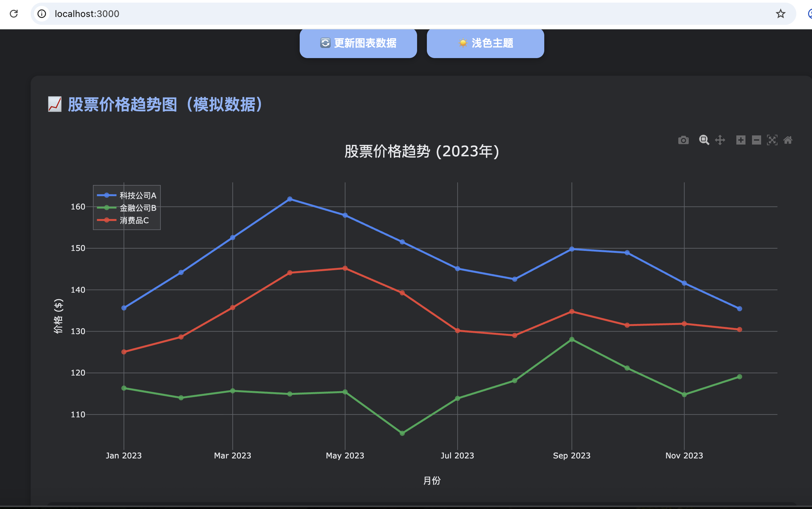Screen dimensions: 812x509
Task: Zoom out with minus icon
Action: pos(757,140)
